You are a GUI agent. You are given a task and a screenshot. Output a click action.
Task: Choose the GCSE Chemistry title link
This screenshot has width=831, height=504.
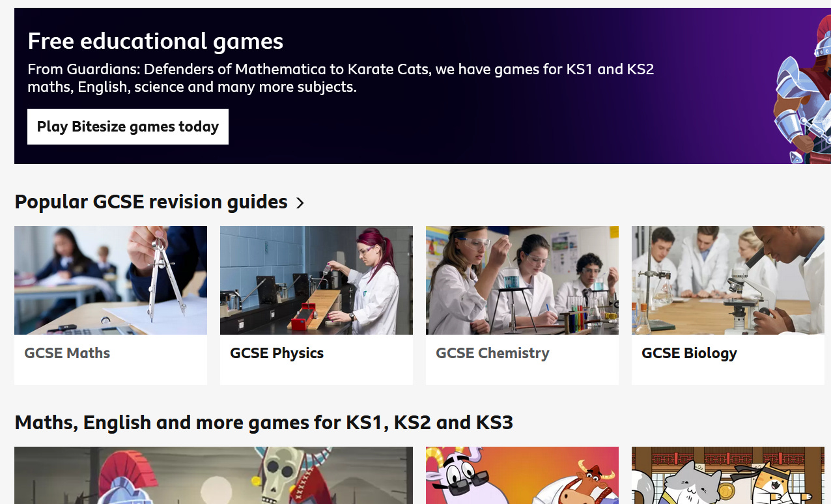tap(492, 353)
